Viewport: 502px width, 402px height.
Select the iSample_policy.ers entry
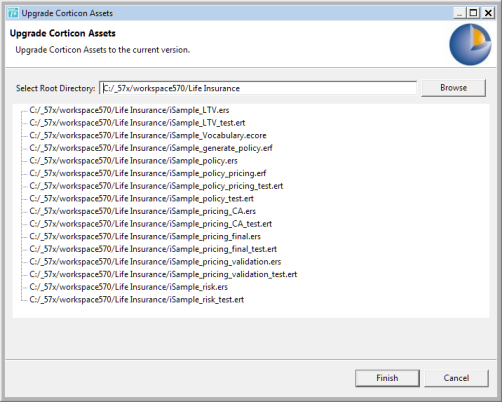tap(134, 161)
